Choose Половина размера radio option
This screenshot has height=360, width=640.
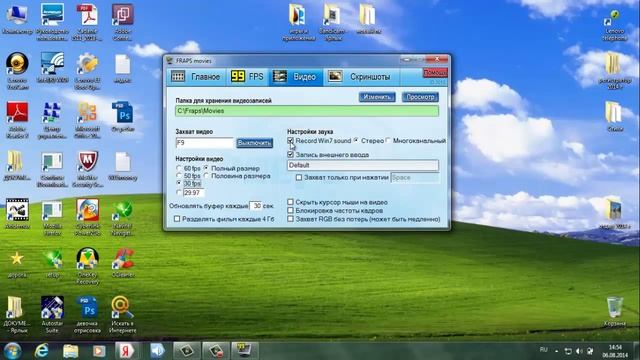tap(206, 176)
